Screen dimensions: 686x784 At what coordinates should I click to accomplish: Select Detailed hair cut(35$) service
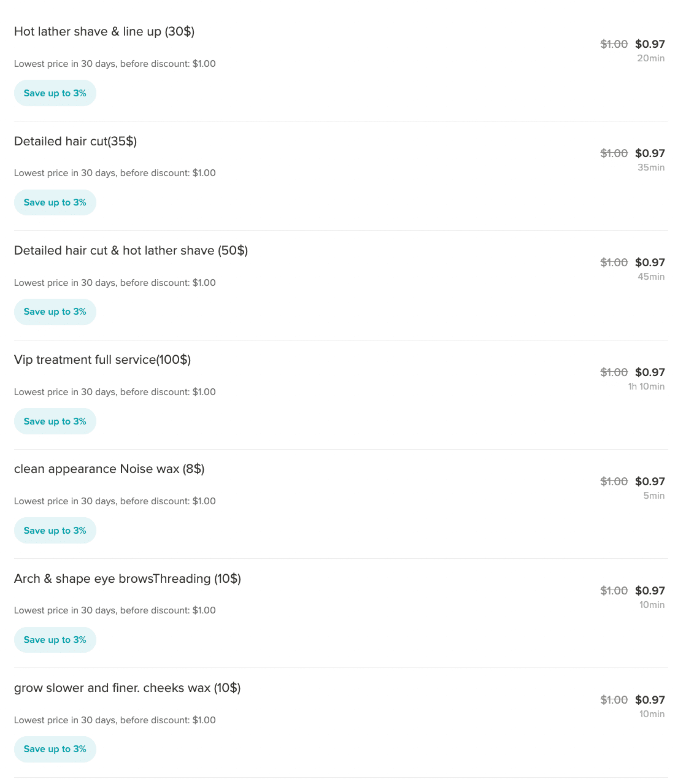click(75, 141)
